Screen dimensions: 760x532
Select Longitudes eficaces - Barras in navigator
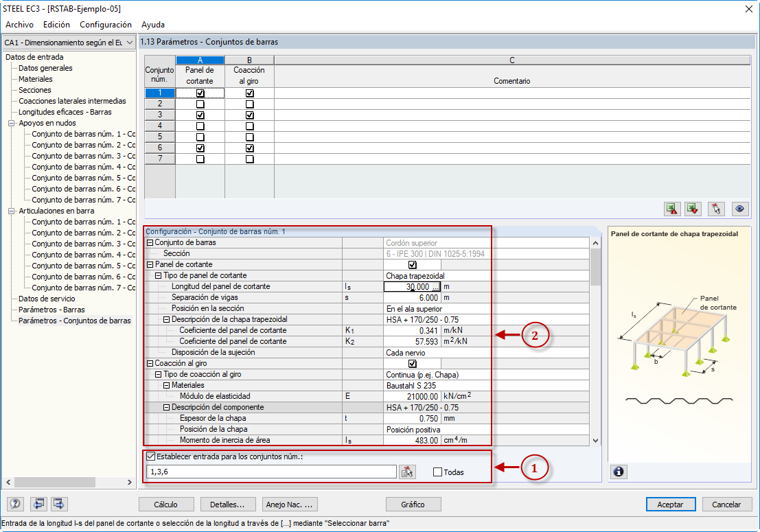(65, 112)
